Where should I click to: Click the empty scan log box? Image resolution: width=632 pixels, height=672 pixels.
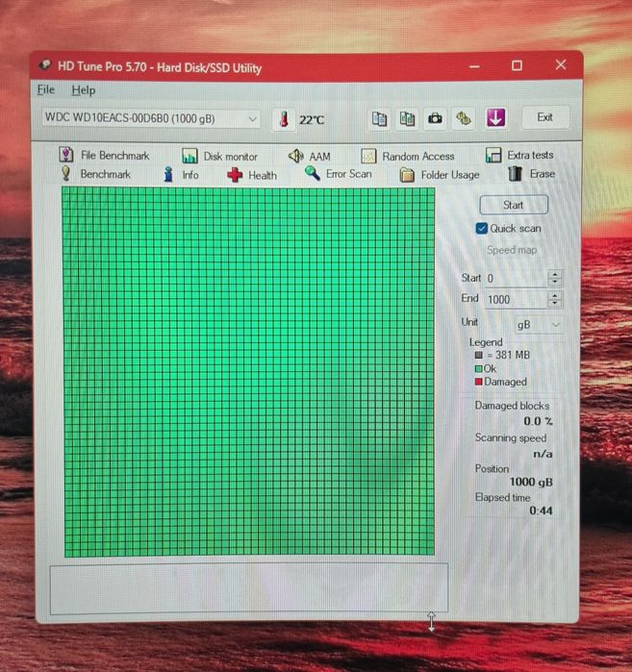[249, 588]
